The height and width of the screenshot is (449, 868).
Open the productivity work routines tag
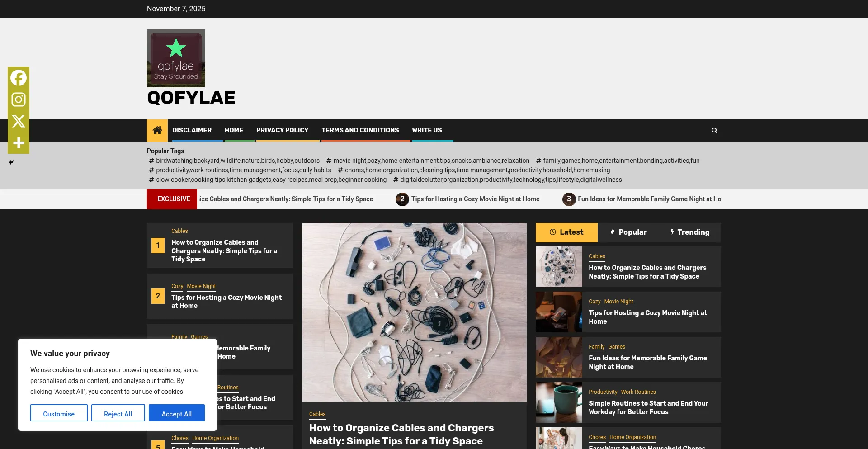click(x=240, y=170)
